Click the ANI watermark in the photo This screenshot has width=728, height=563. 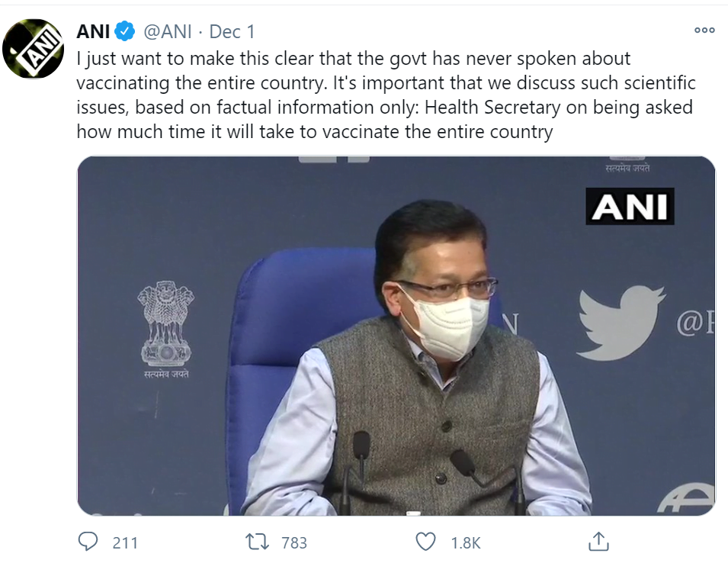[x=630, y=206]
